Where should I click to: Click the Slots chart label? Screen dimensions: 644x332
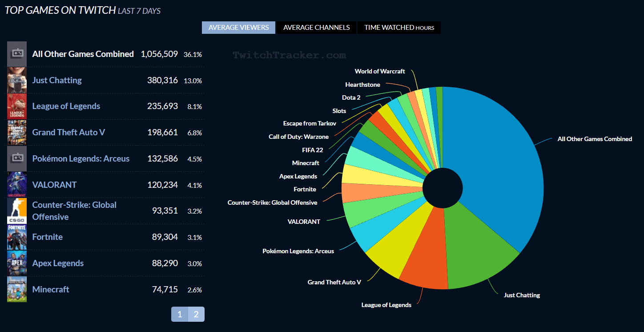click(x=339, y=111)
